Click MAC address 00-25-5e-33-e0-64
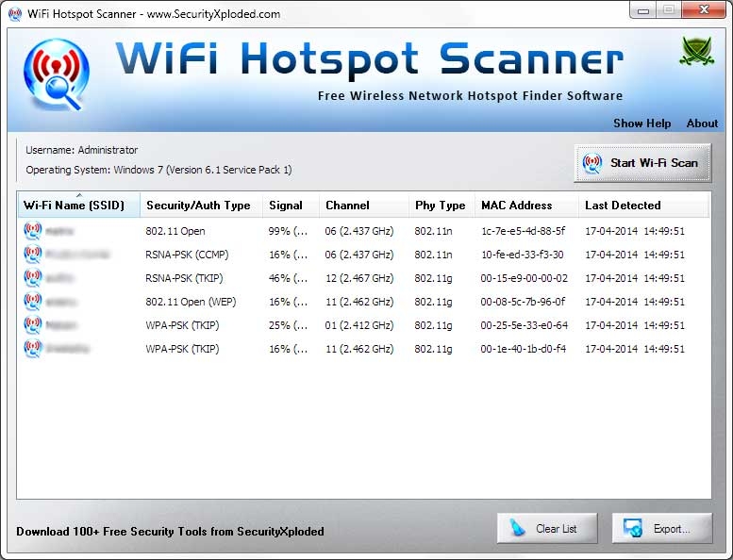Viewport: 733px width, 560px height. [524, 325]
